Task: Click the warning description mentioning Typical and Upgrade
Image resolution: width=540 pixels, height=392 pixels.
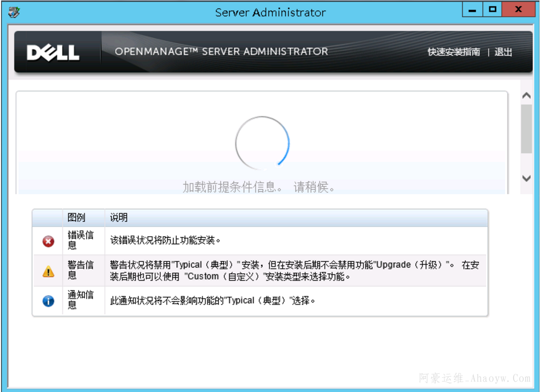Action: coord(295,271)
